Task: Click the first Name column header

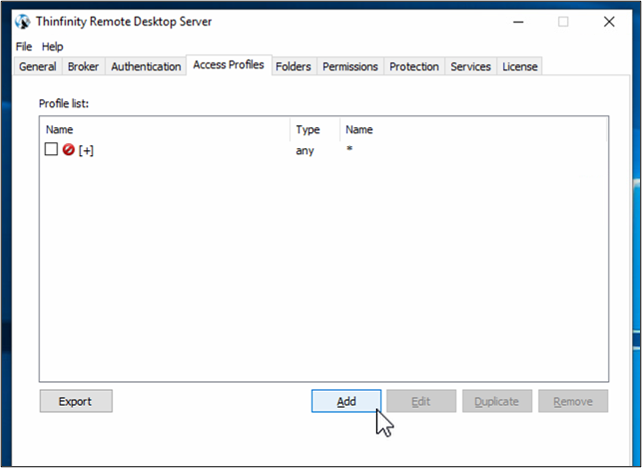Action: click(x=60, y=129)
